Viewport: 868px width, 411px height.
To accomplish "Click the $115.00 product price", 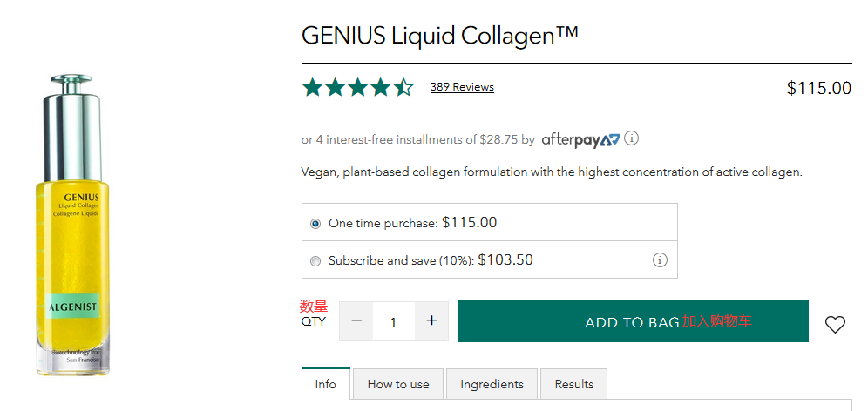I will click(x=818, y=88).
